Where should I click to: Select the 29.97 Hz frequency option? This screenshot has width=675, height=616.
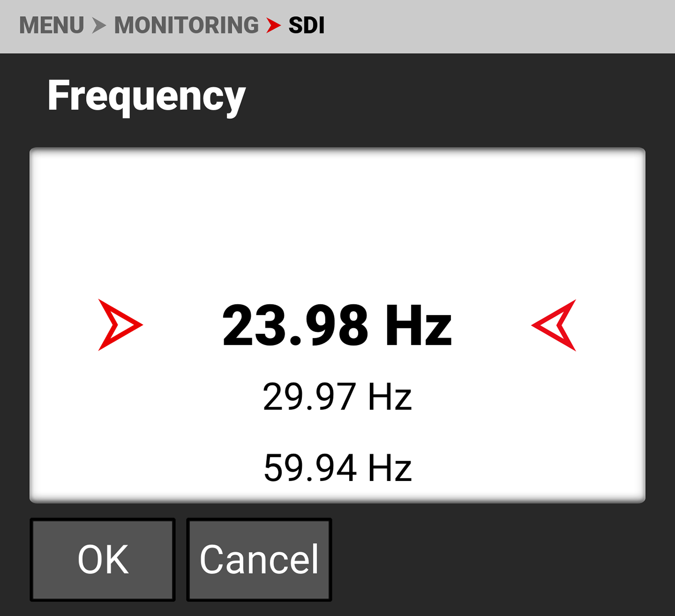[x=337, y=396]
